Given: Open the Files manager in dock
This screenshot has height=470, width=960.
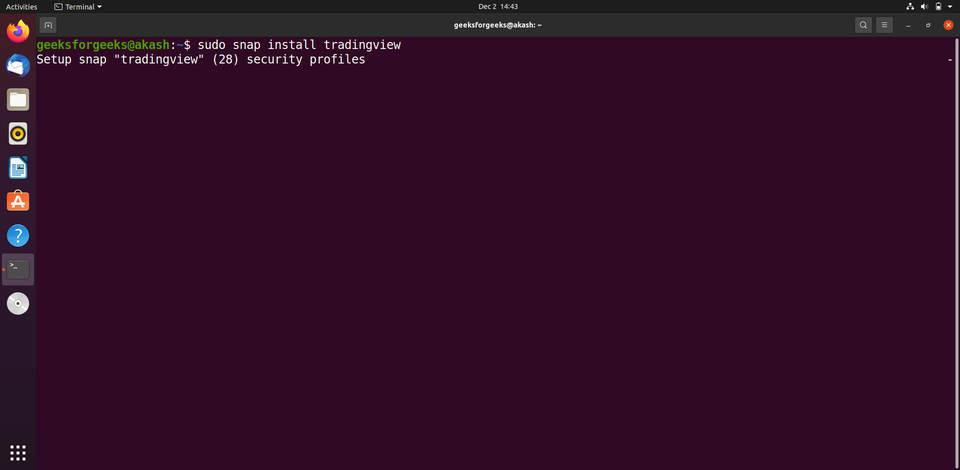Looking at the screenshot, I should click(18, 99).
